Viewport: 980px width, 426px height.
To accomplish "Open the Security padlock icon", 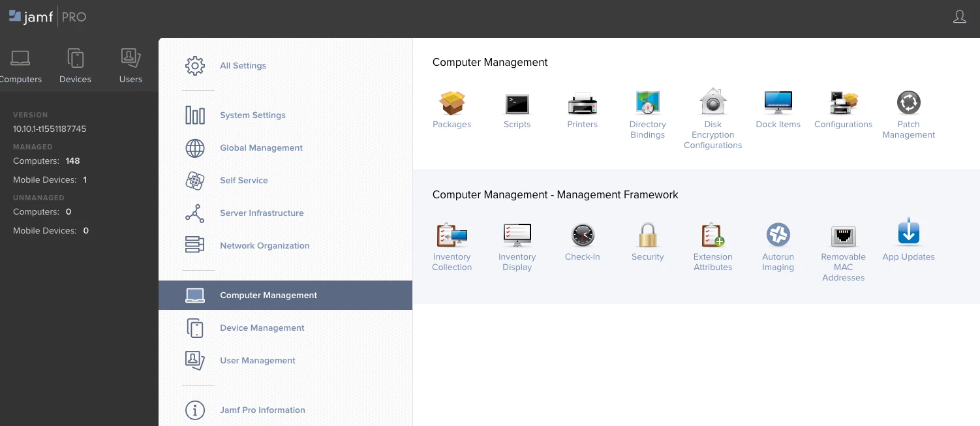I will tap(647, 235).
